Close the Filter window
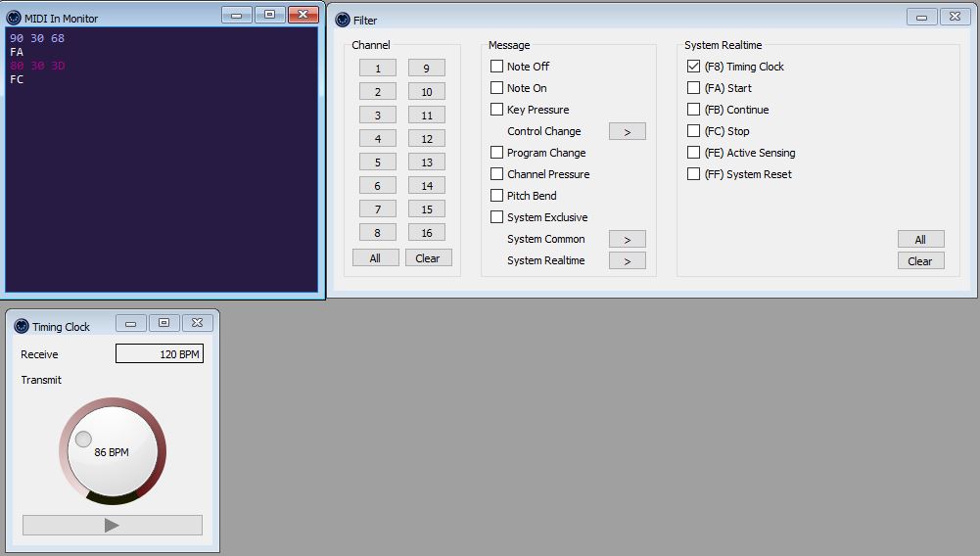 pyautogui.click(x=955, y=18)
